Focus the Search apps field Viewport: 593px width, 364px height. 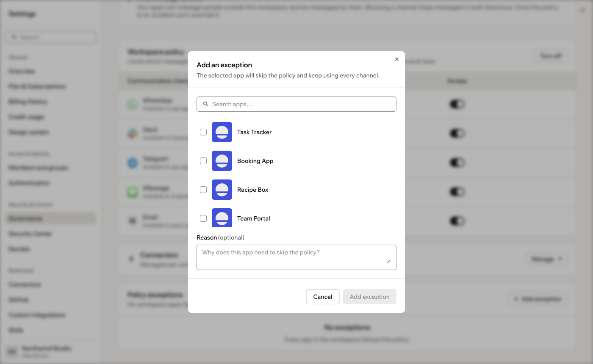pos(296,104)
